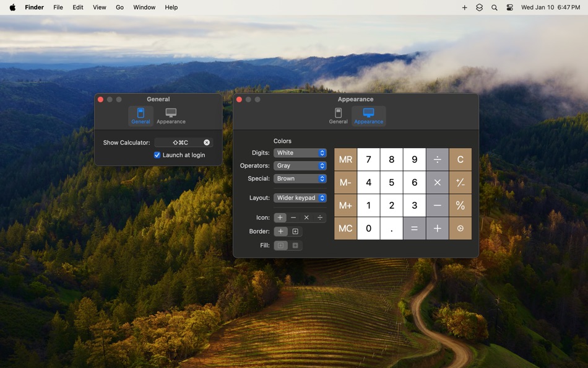This screenshot has height=368, width=588.
Task: Select the division symbol for Icon style
Action: pyautogui.click(x=320, y=217)
